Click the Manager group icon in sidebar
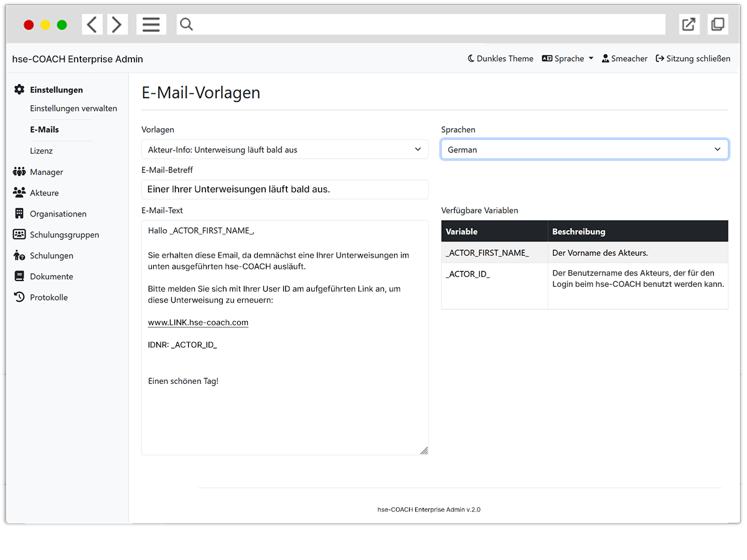 [x=19, y=172]
